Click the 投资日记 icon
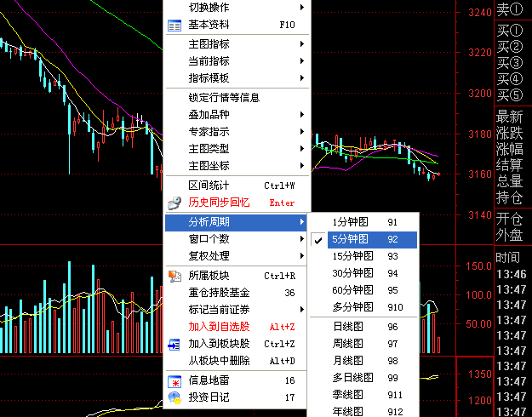 click(174, 397)
